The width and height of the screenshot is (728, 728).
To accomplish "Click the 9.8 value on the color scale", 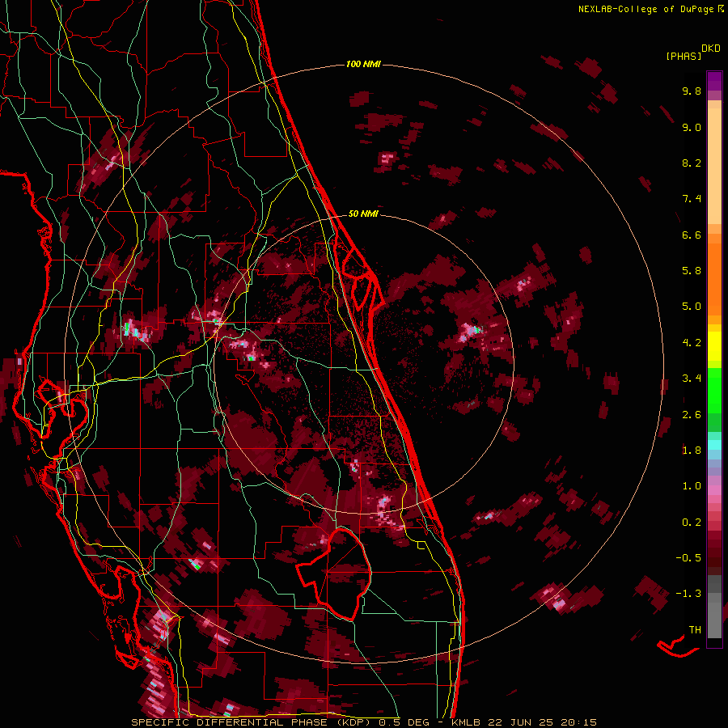I will [x=692, y=91].
